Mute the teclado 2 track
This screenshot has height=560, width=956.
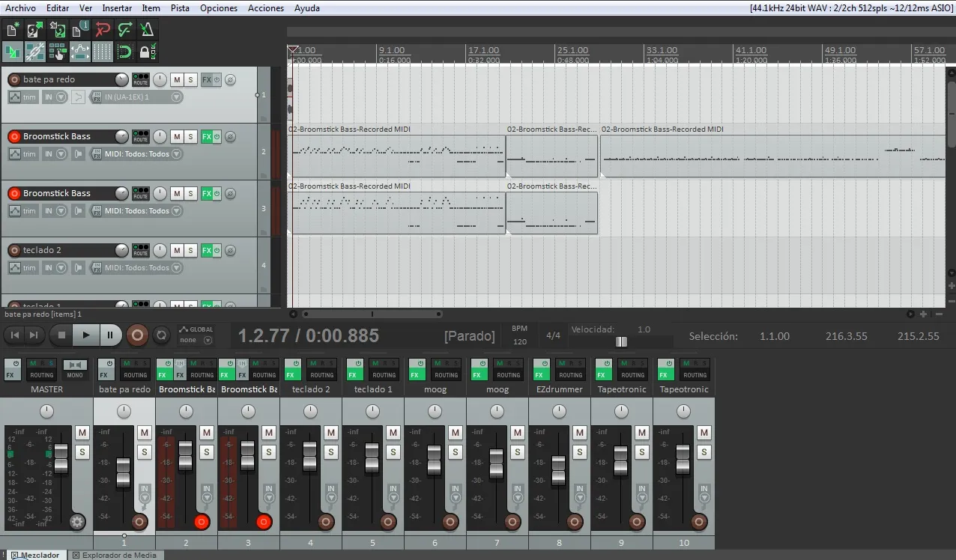pos(177,250)
